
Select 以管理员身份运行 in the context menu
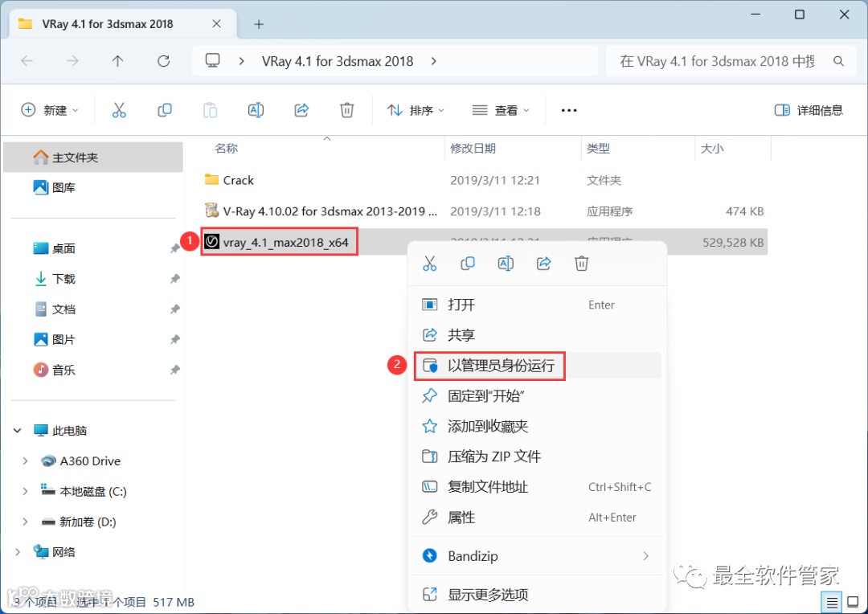coord(536,366)
